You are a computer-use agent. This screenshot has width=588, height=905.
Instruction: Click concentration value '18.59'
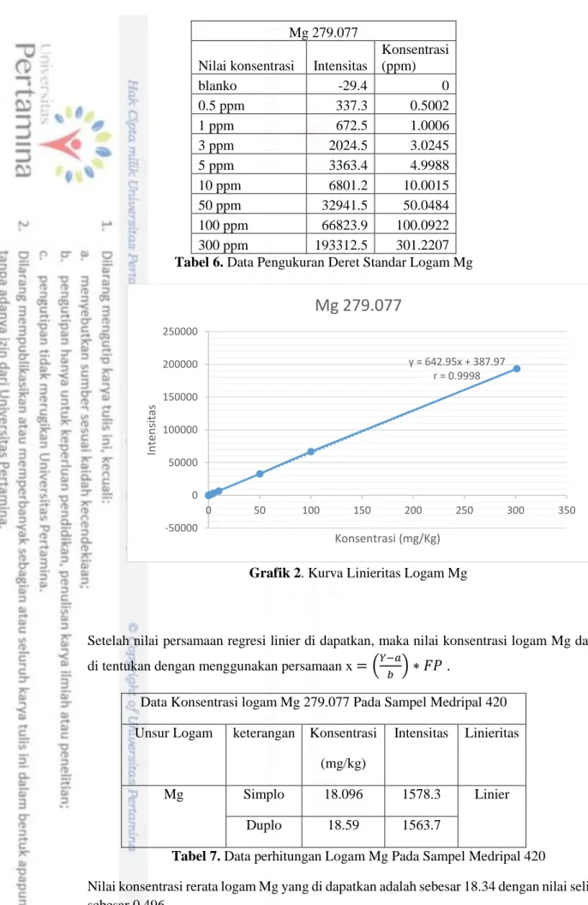pos(343,824)
